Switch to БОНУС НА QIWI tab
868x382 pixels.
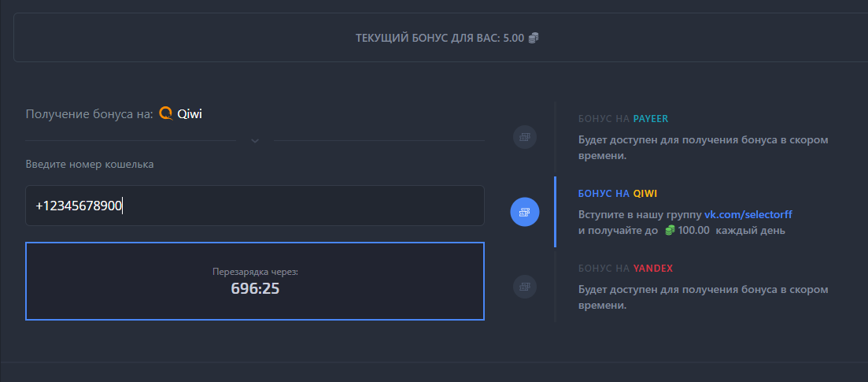pos(616,193)
